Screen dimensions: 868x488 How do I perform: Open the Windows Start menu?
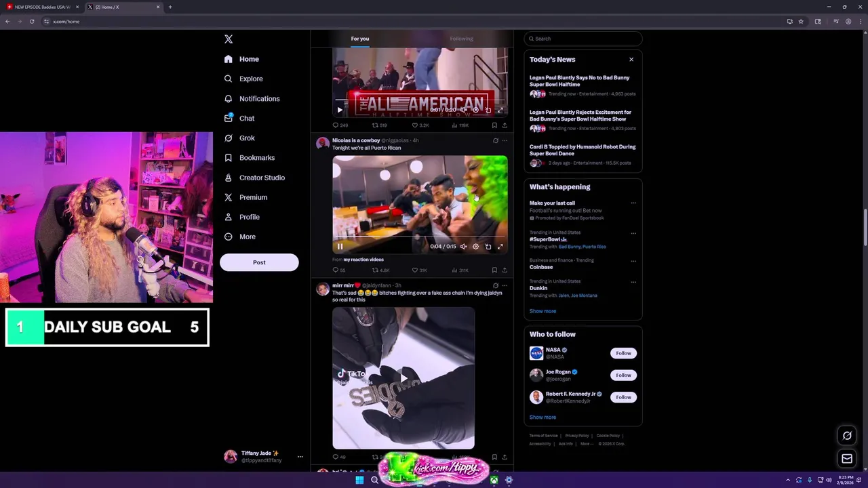tap(359, 481)
